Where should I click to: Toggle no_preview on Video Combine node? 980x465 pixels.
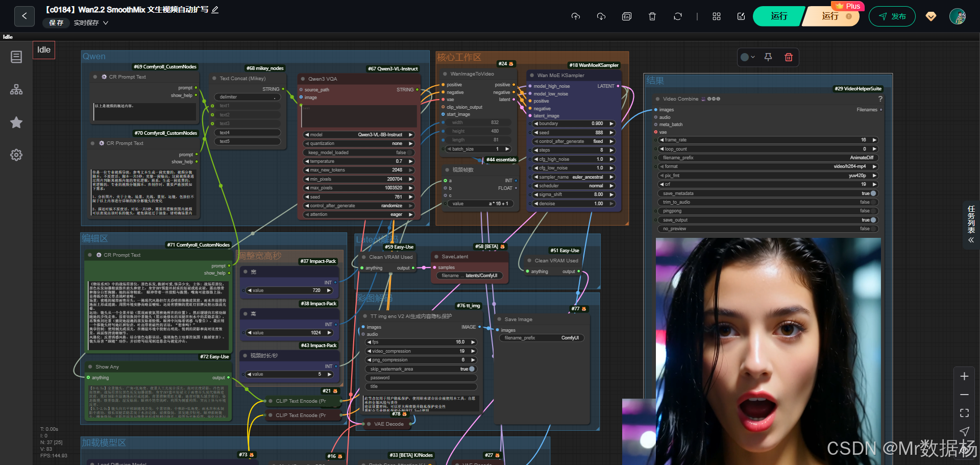(x=768, y=229)
